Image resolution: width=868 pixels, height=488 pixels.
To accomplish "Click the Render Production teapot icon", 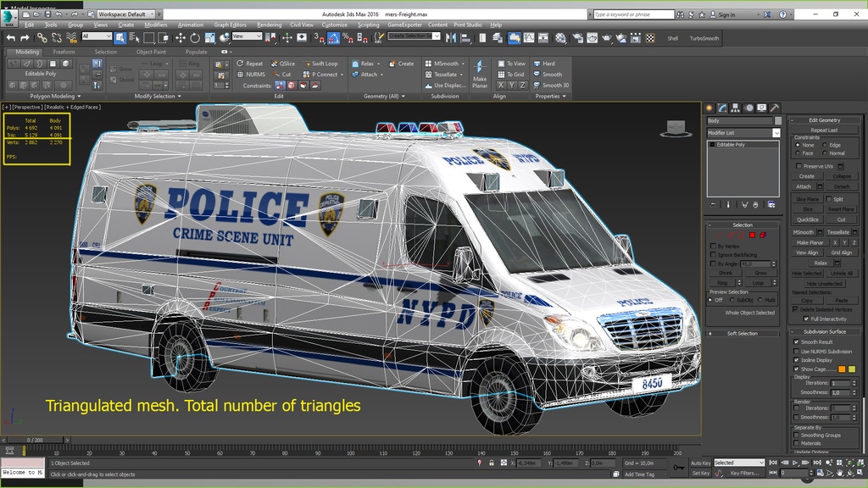I will pyautogui.click(x=606, y=38).
